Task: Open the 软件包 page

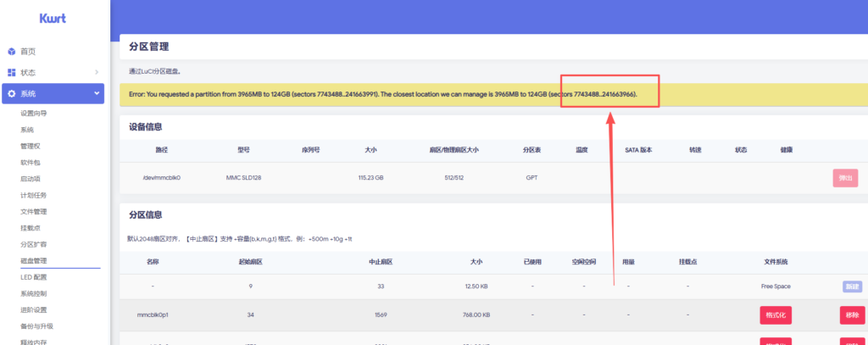Action: coord(31,163)
